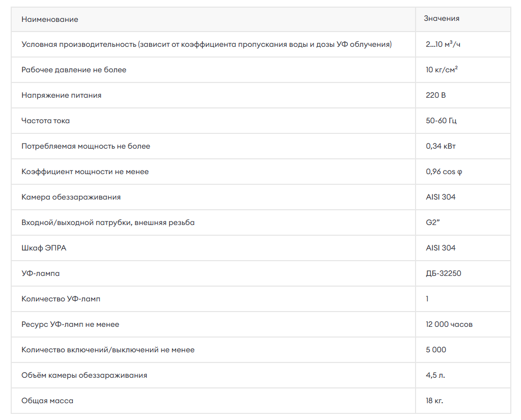Click the 'Значения' column header
This screenshot has height=420, width=521.
442,19
